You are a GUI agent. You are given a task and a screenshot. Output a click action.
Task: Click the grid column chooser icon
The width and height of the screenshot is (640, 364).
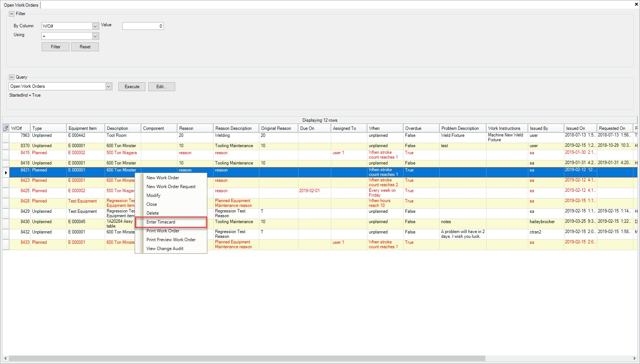(x=6, y=128)
